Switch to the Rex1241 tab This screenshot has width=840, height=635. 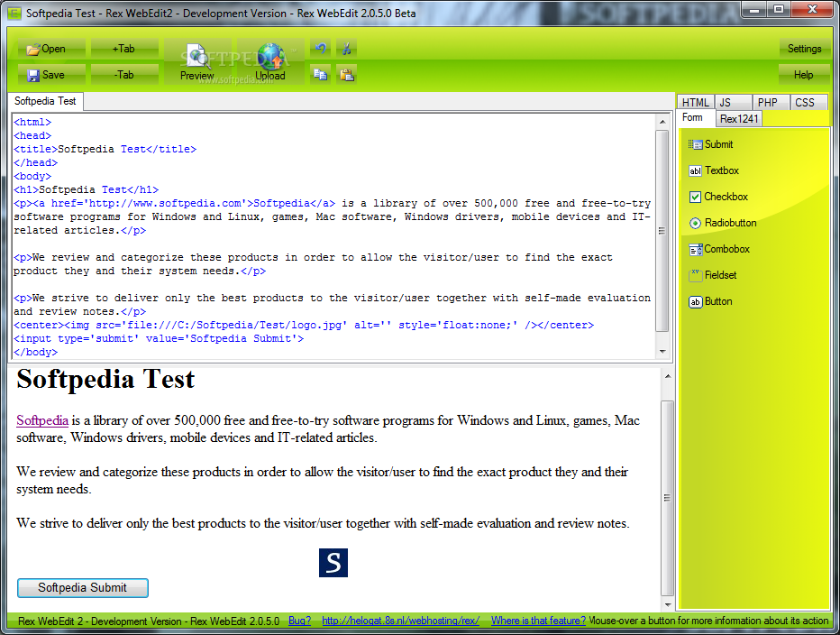point(739,118)
